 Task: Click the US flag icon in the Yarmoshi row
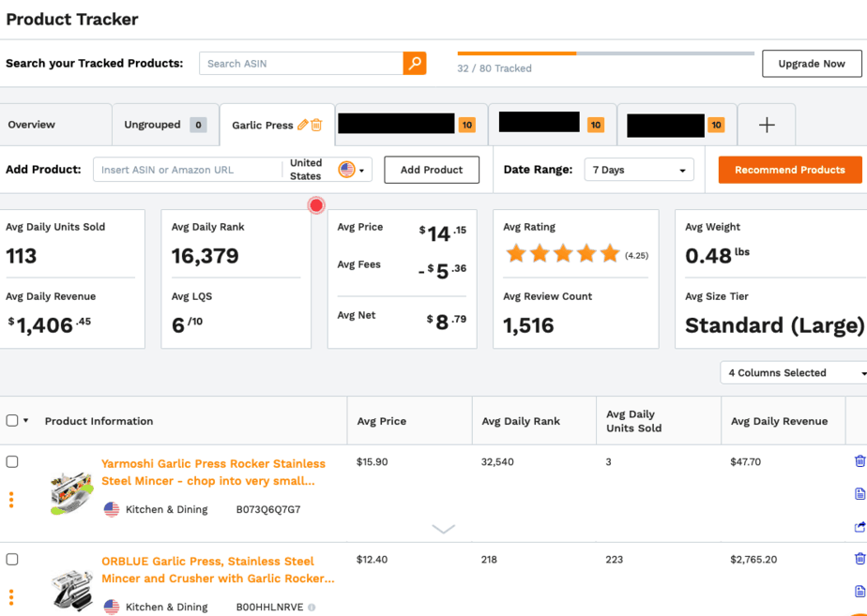[112, 509]
